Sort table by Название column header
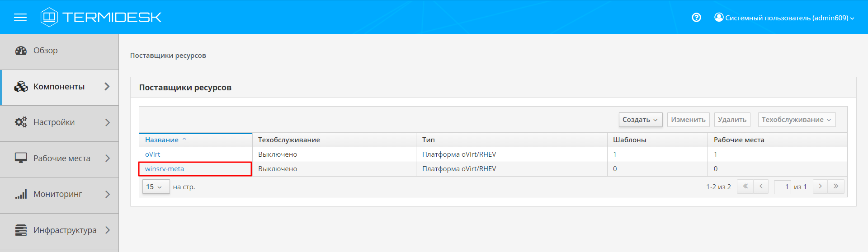868x252 pixels. [x=162, y=140]
